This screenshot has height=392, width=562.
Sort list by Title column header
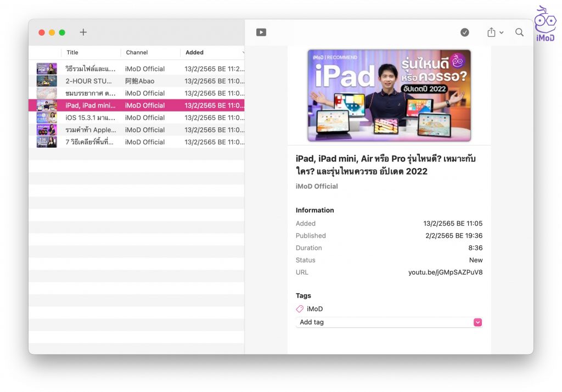pos(72,53)
